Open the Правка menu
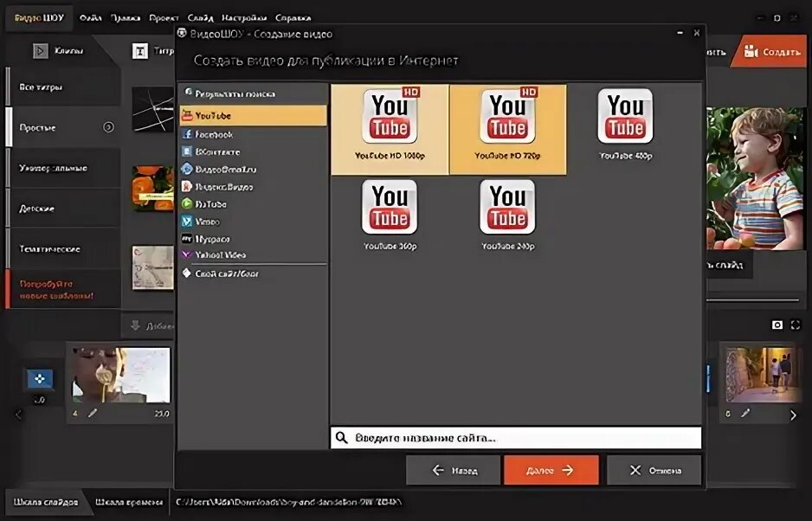The width and height of the screenshot is (812, 521). 126,17
